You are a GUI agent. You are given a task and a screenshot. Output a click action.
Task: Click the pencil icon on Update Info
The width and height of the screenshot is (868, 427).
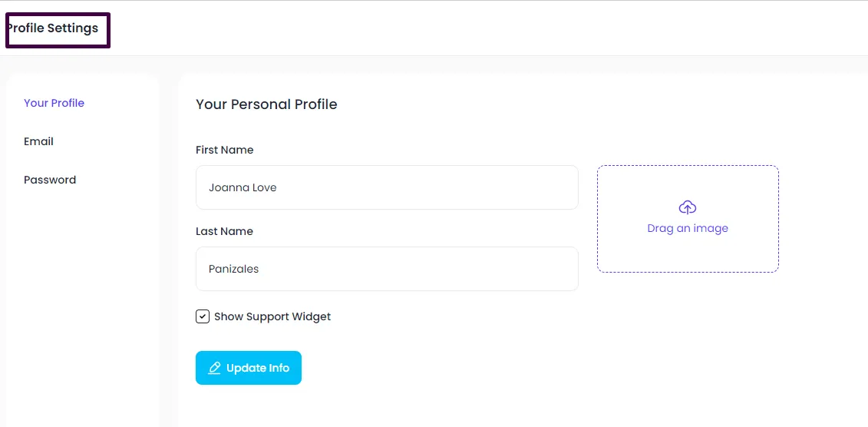coord(214,368)
